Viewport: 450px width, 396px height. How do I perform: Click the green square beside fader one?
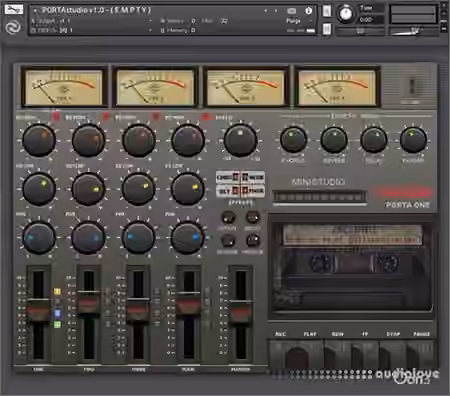pyautogui.click(x=57, y=324)
